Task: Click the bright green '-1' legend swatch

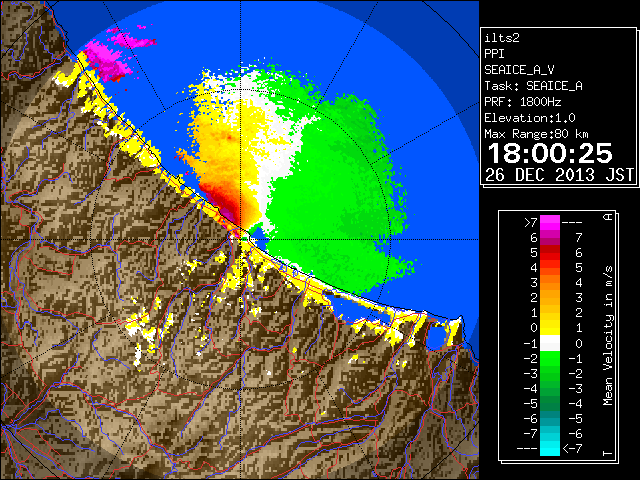Action: [550, 358]
